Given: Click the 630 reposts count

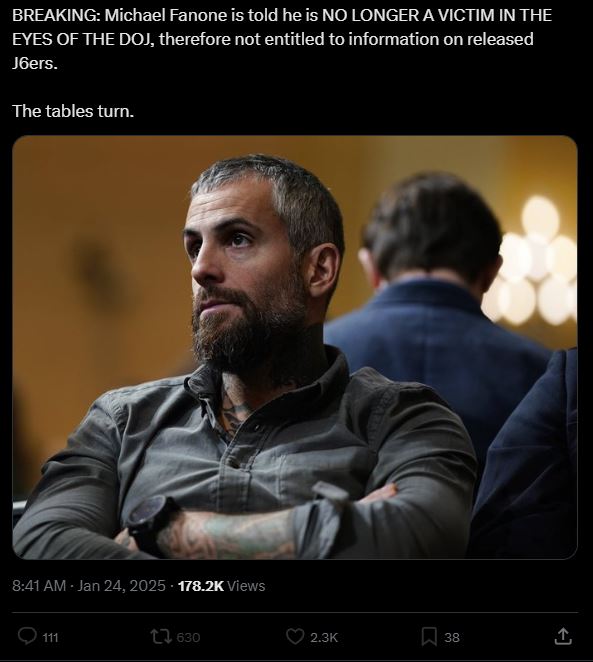Looking at the screenshot, I should pos(188,637).
